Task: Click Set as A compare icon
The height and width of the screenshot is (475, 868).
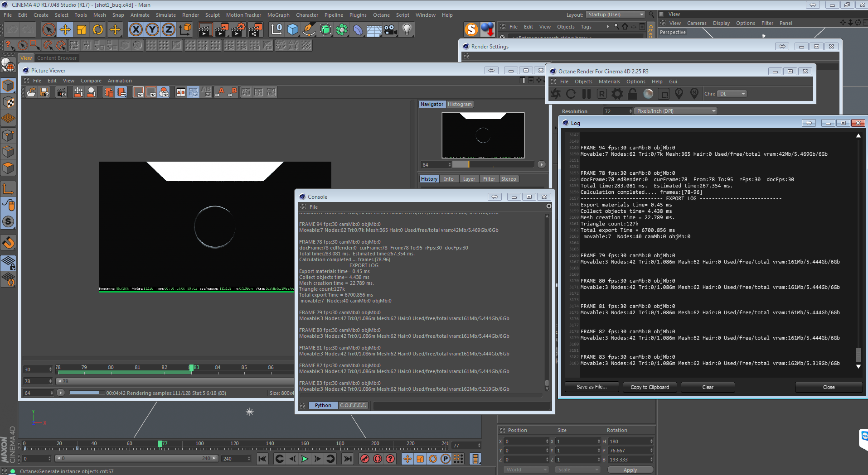Action: tap(220, 92)
